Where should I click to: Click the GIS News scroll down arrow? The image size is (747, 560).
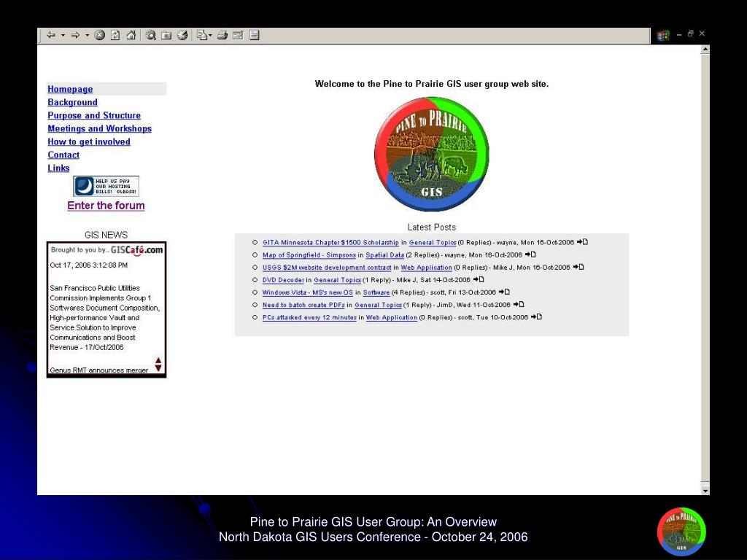tap(158, 368)
